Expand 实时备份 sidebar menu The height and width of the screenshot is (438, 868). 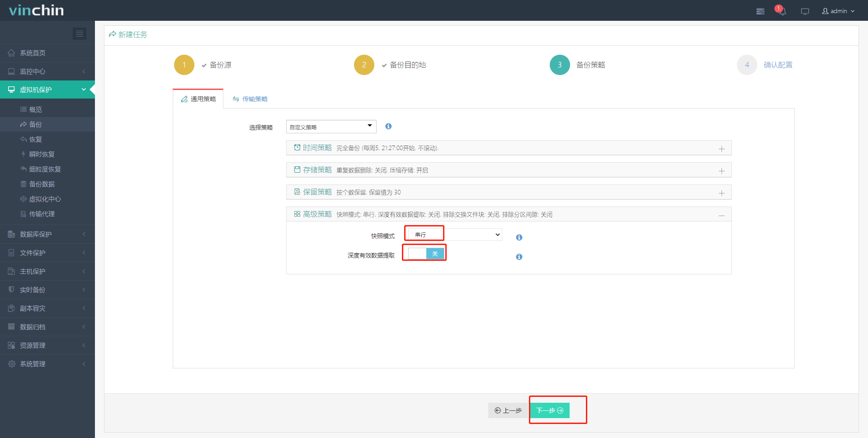[47, 290]
